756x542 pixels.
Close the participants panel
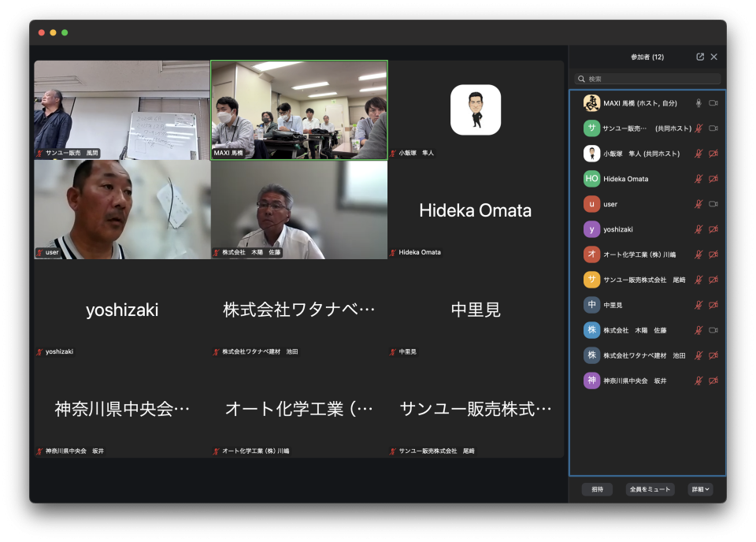tap(714, 57)
